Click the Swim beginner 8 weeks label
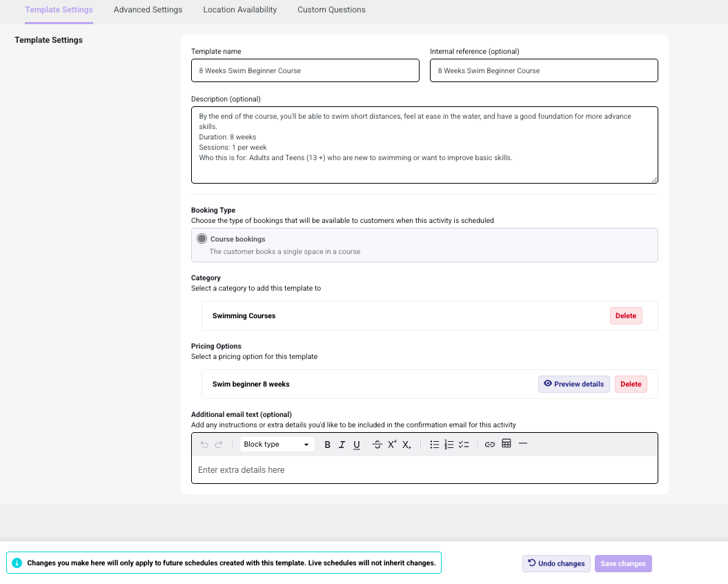Screen dimensions: 728x584 [250, 385]
